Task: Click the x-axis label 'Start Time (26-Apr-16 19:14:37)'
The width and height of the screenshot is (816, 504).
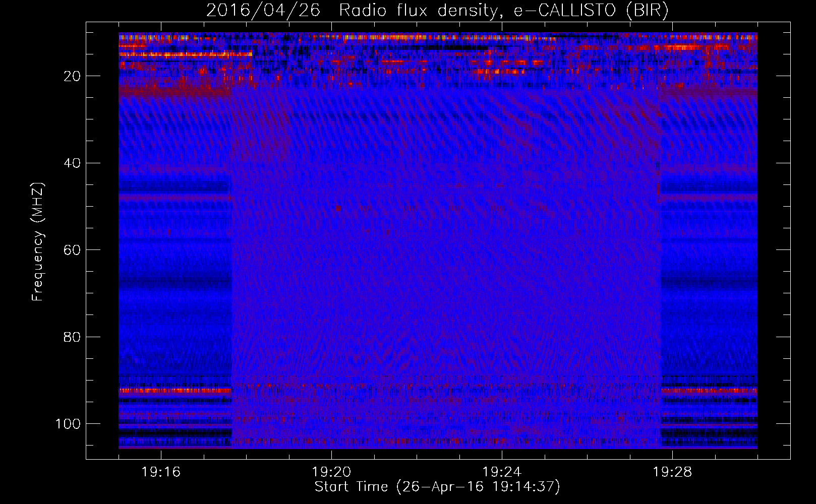Action: (437, 487)
